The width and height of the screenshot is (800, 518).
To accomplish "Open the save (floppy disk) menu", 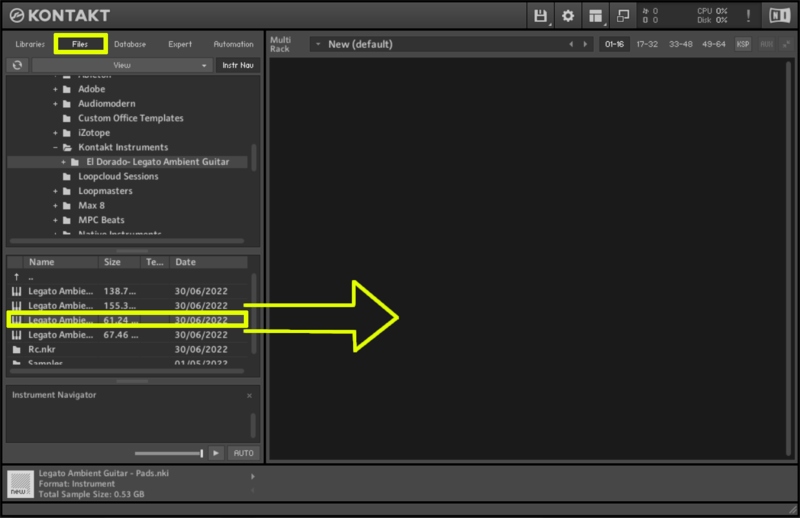I will pos(540,16).
